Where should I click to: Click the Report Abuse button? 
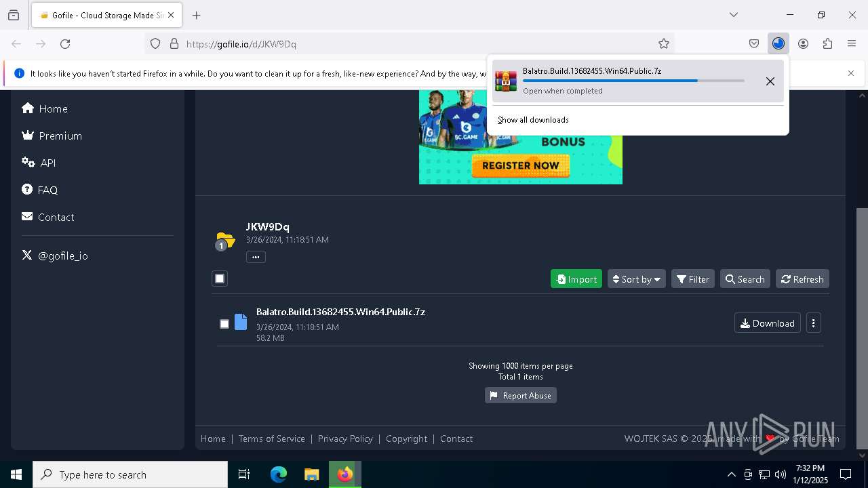[x=520, y=396]
